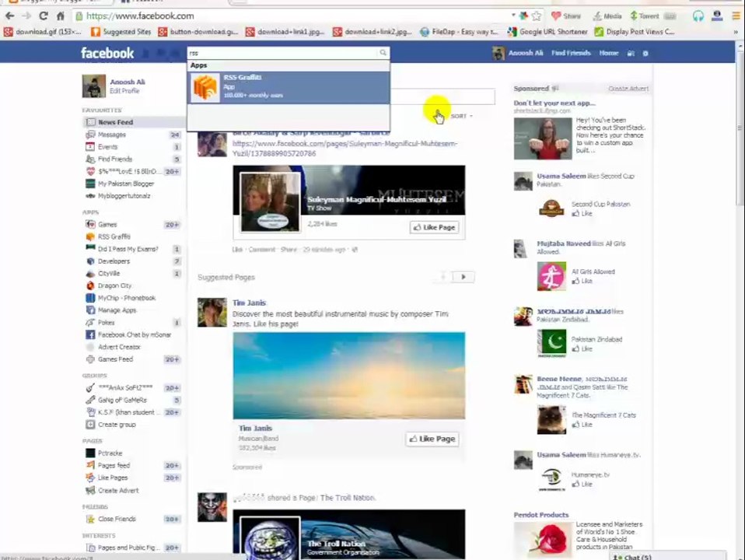Click the Create Advert megaphone icon
Screen dimensions: 745x560
pos(90,490)
